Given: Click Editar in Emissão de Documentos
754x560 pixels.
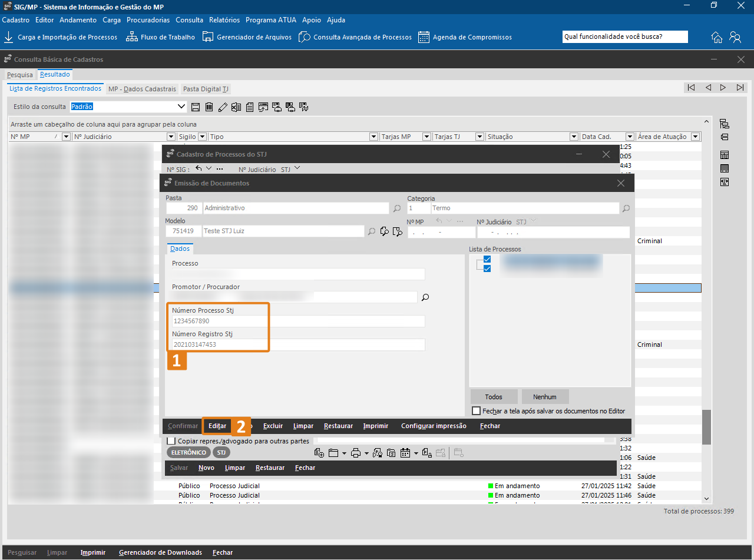Looking at the screenshot, I should pos(217,426).
